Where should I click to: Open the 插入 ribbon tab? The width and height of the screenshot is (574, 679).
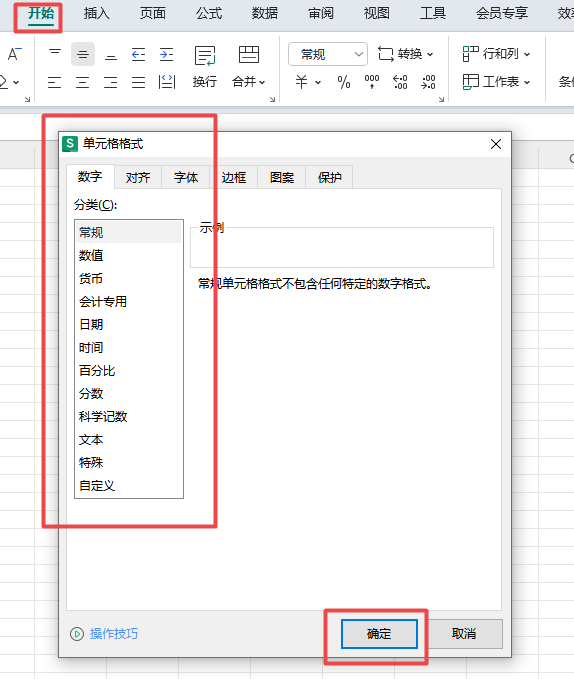coord(97,14)
